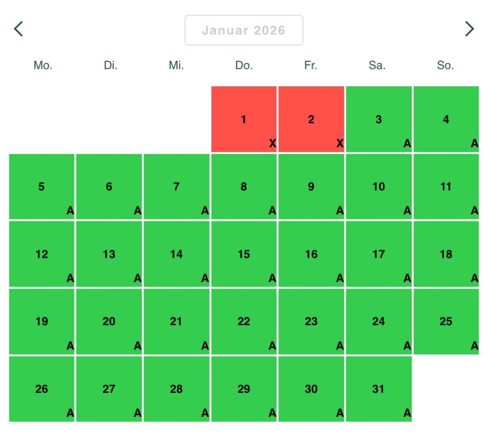Viewport: 499px width, 448px height.
Task: Select January 23
Action: [x=311, y=321]
